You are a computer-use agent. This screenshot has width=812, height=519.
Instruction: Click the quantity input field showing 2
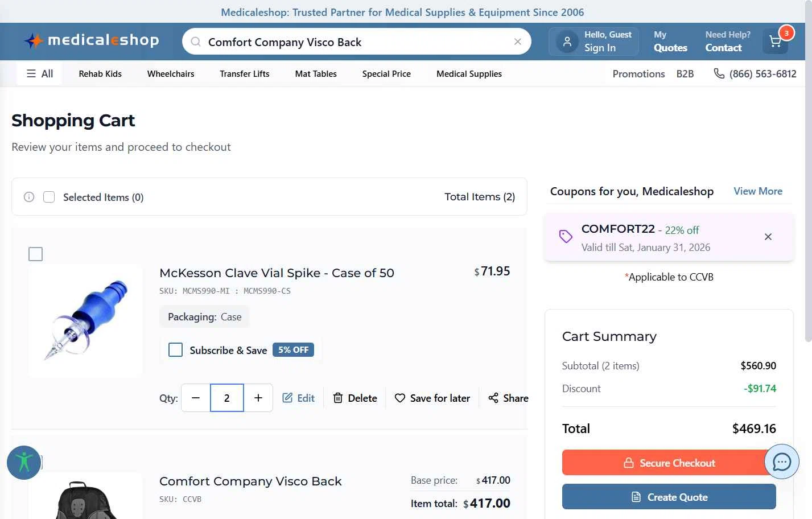point(227,398)
